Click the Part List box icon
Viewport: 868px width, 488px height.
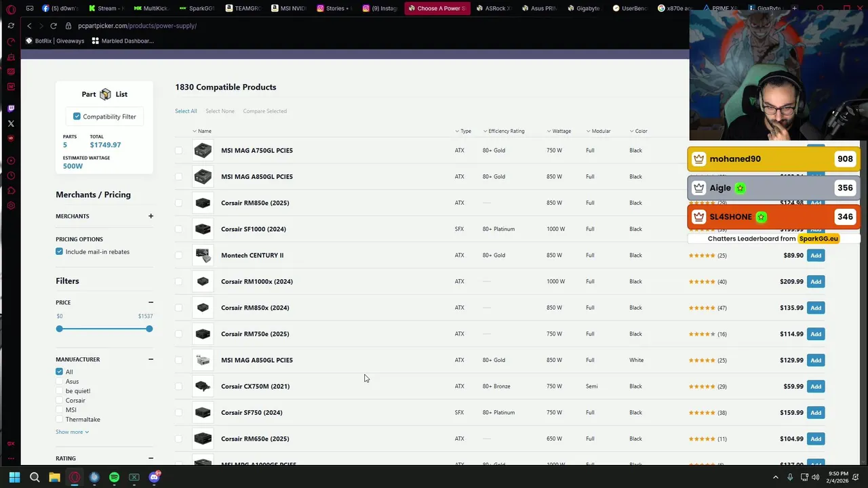coord(105,94)
